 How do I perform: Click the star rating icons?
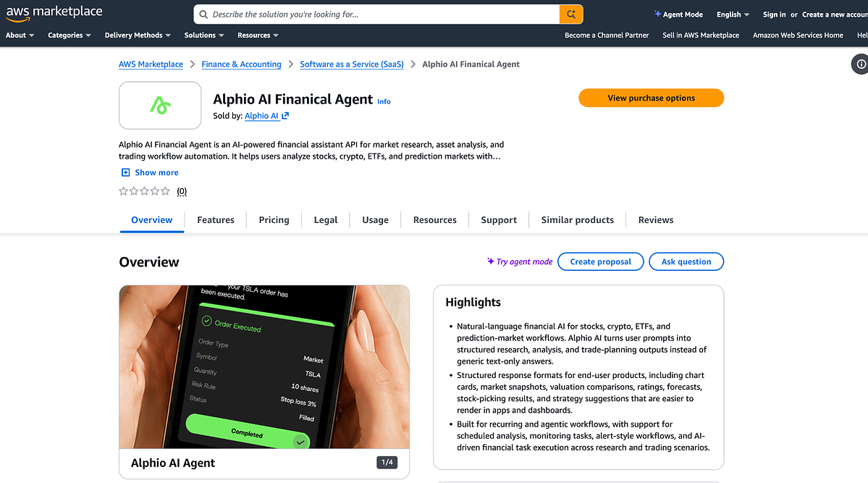click(145, 191)
